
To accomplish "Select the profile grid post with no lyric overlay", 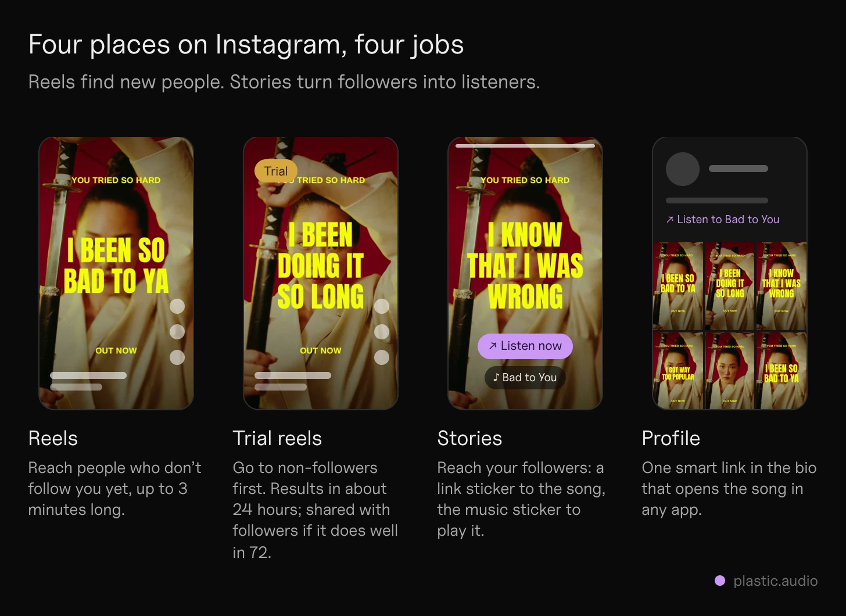I will pos(730,371).
